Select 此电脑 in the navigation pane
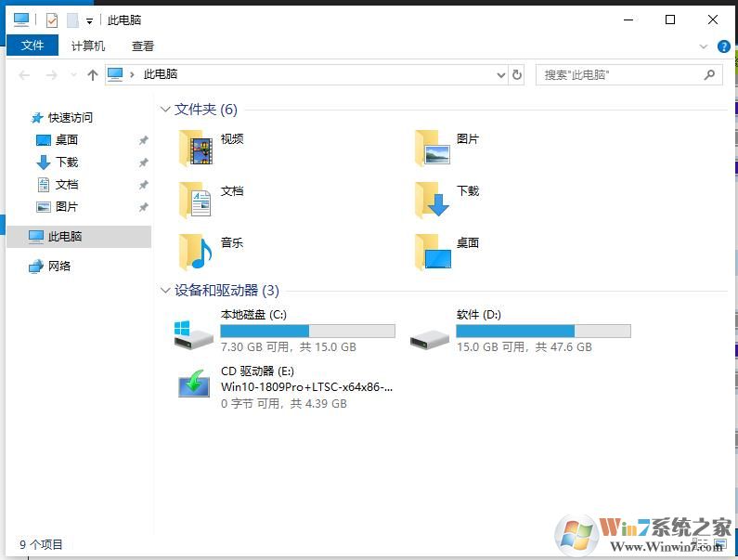 [79, 237]
